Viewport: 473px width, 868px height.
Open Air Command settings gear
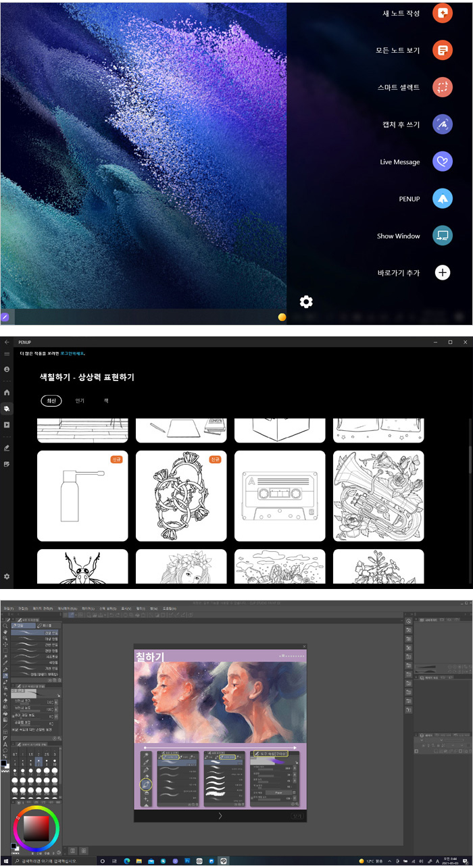(x=306, y=302)
